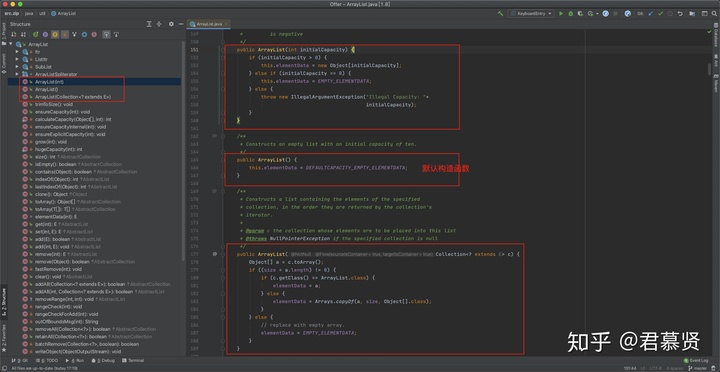Collapse all nodes in Structure panel

[x=159, y=24]
